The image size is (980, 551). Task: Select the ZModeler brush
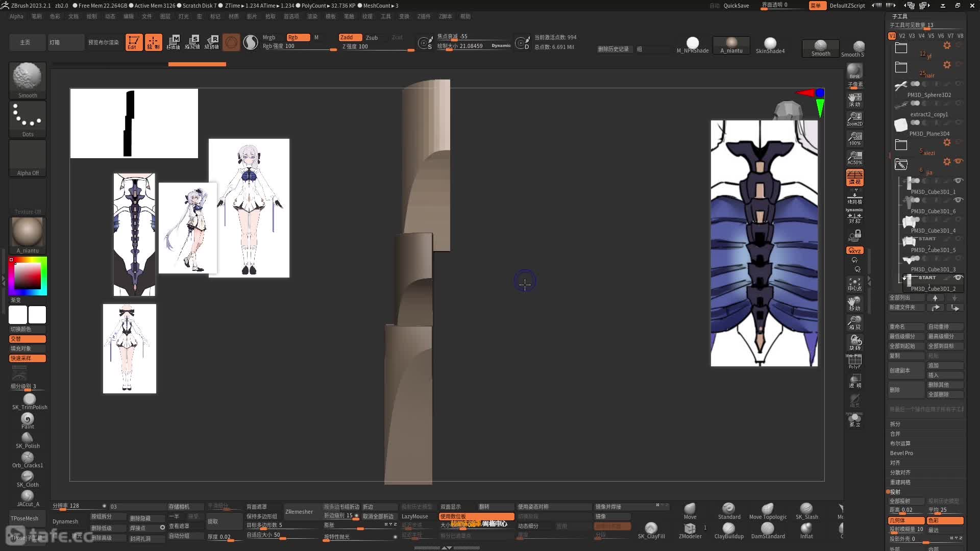pos(690,531)
